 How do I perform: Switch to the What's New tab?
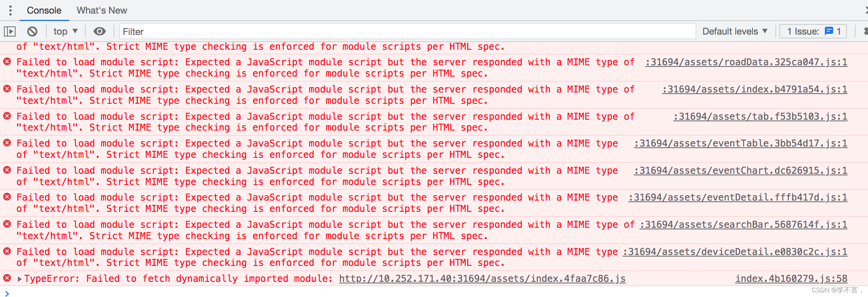pyautogui.click(x=102, y=10)
